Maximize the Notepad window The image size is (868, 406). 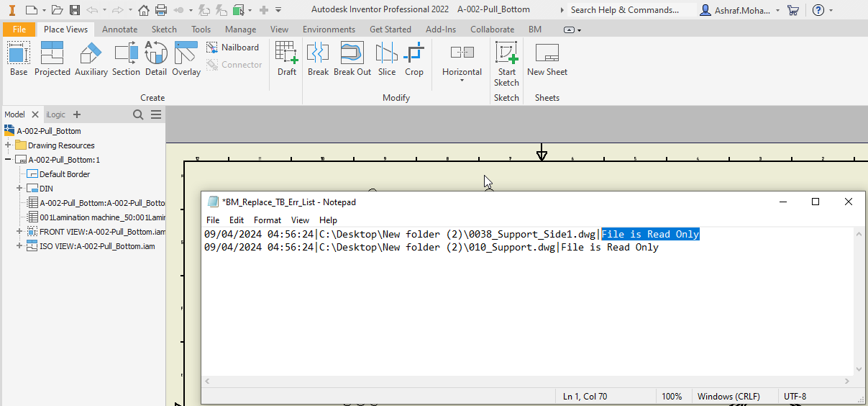816,202
